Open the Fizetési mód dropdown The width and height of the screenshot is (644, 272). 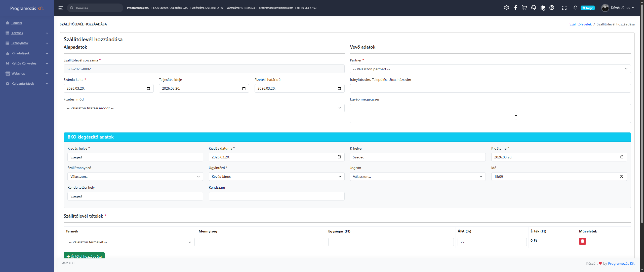coord(204,108)
